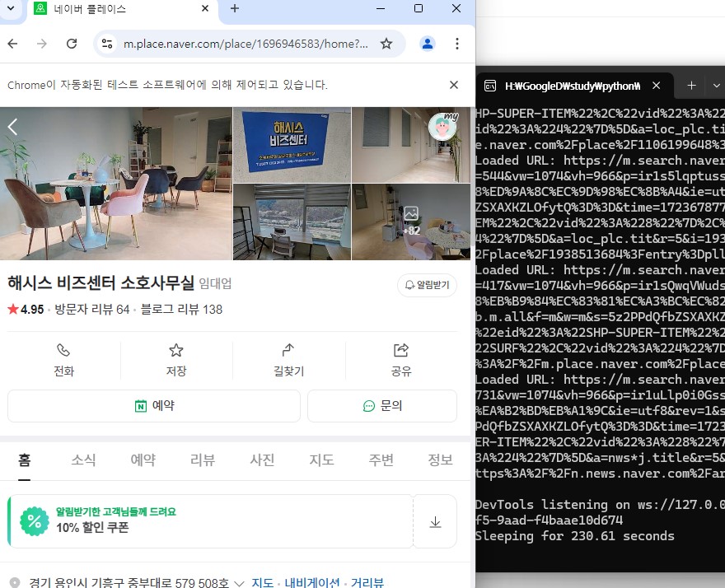Add a new terminal tab

click(691, 86)
